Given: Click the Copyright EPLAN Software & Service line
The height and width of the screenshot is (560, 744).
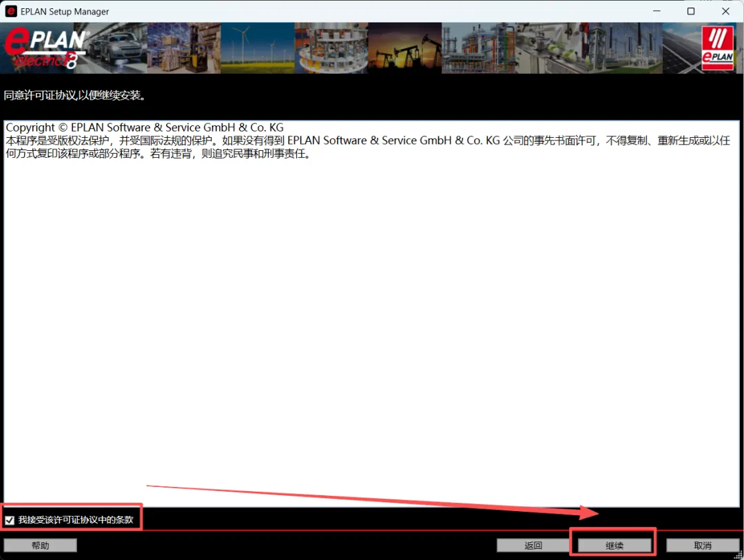Looking at the screenshot, I should [145, 127].
